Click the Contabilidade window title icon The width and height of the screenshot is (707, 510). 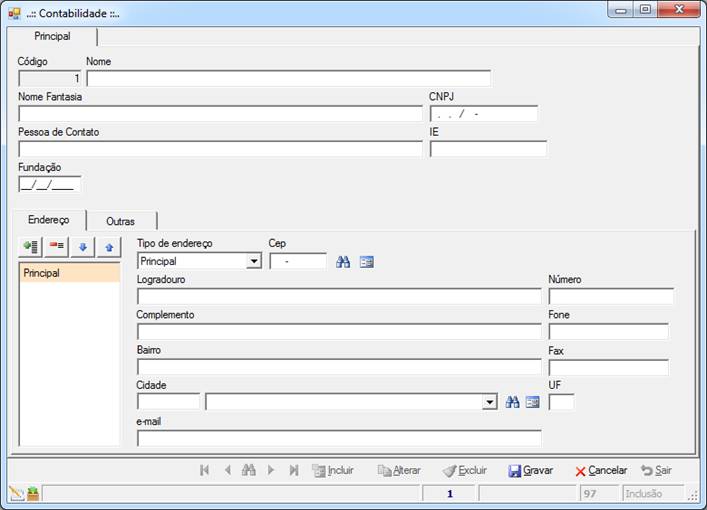click(x=15, y=13)
